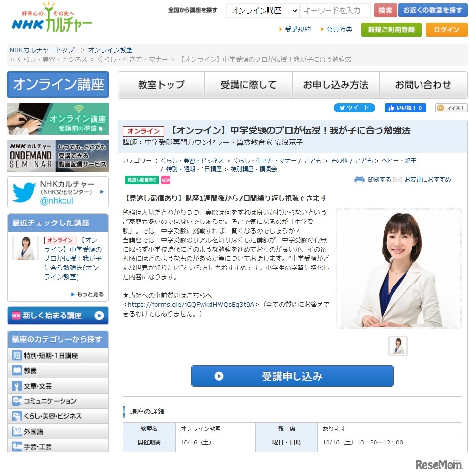Click the arrow on 新しく始まる講座 banner
Viewport: 469px width, 476px height.
100,316
